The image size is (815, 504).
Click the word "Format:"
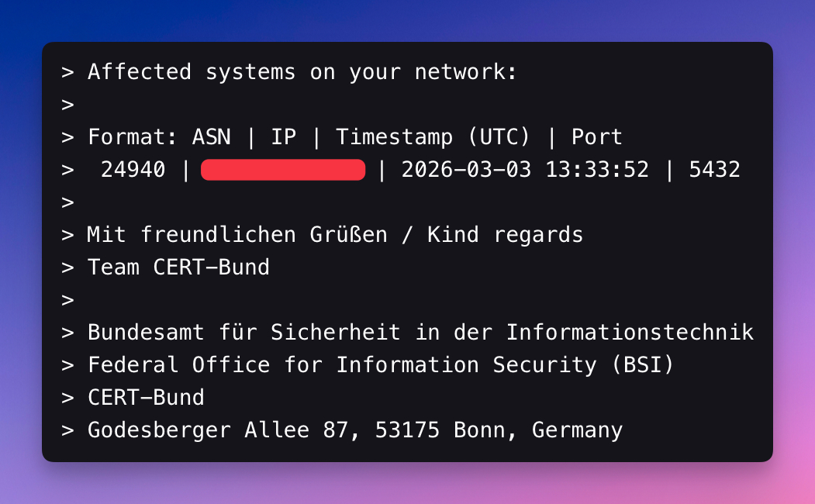click(133, 137)
